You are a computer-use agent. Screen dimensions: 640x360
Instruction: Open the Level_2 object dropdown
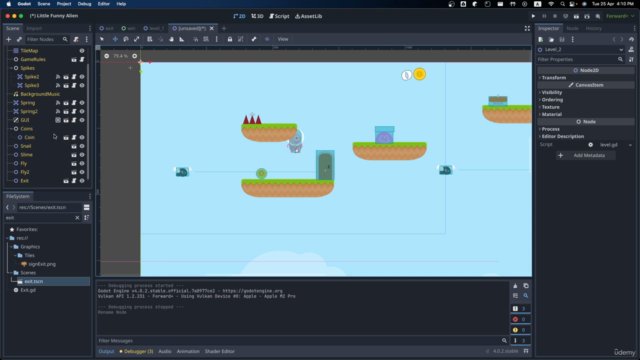click(x=581, y=49)
